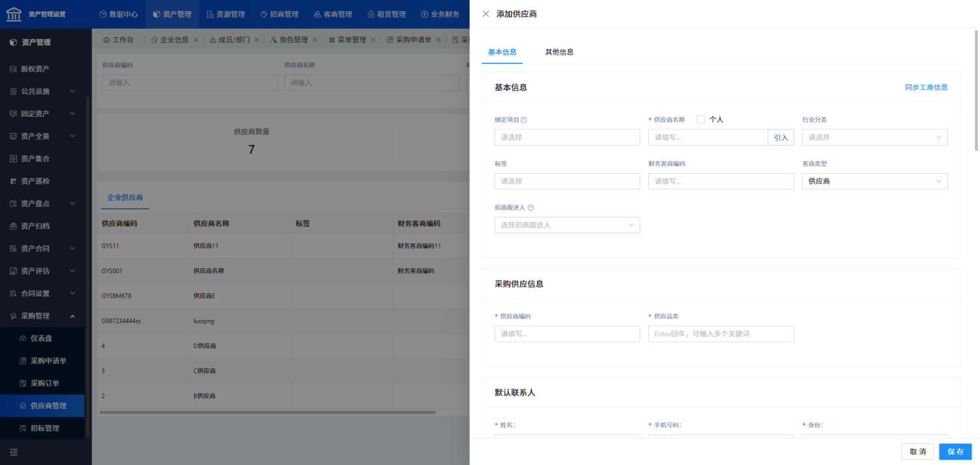Click 取消 button

917,452
